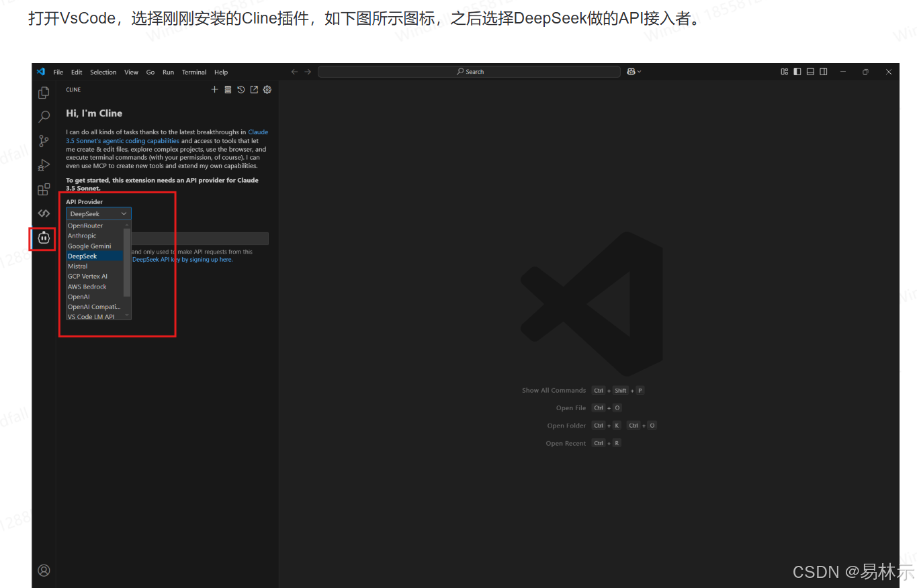Open the API Provider DeepSeek dropdown

(99, 213)
